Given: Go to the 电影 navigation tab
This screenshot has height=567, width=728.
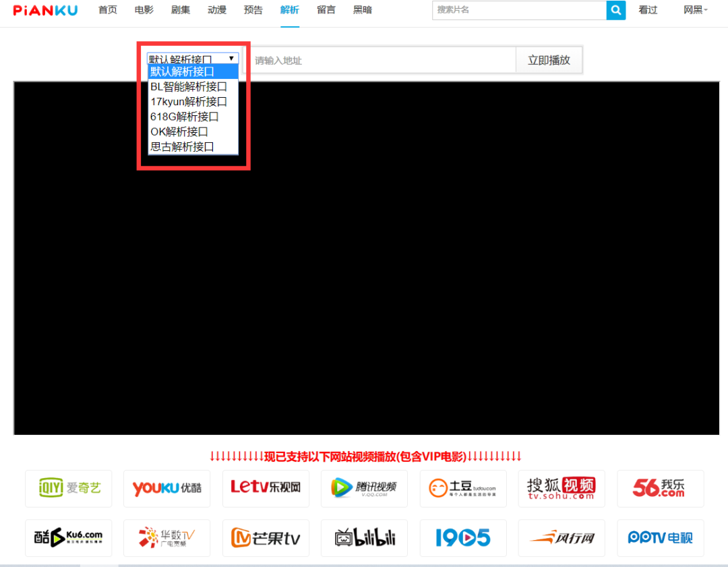Looking at the screenshot, I should tap(144, 10).
